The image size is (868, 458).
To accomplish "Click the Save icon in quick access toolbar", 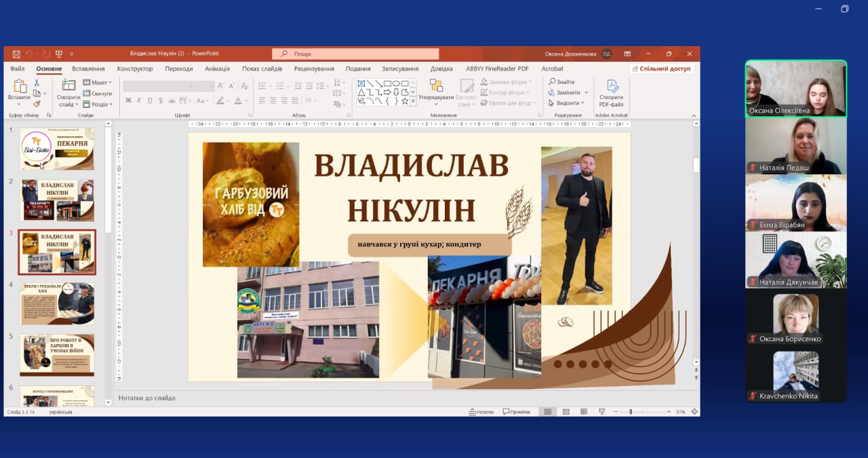I will click(x=15, y=54).
